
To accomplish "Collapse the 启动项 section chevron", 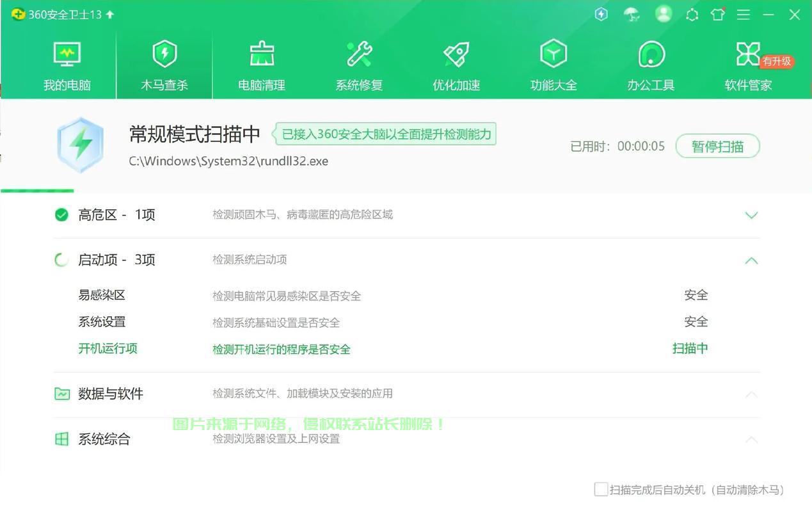I will (751, 260).
